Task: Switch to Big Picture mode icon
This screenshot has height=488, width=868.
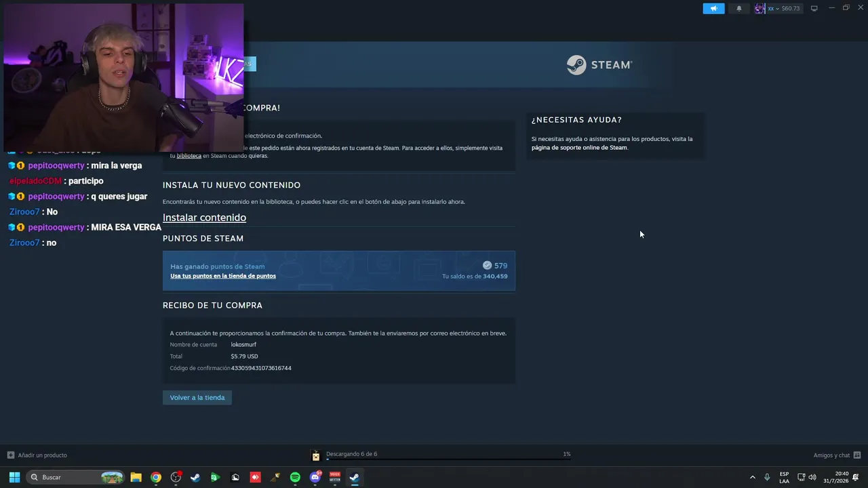Action: [x=814, y=8]
